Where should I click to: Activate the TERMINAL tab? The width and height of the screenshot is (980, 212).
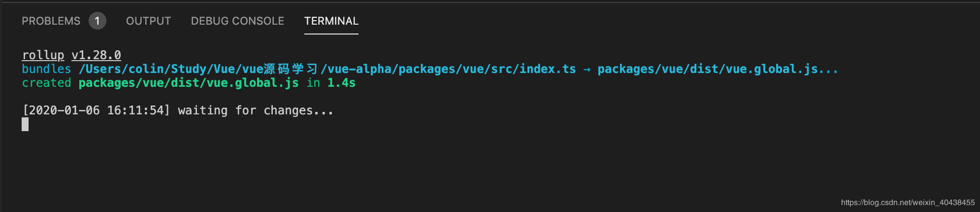pyautogui.click(x=331, y=21)
